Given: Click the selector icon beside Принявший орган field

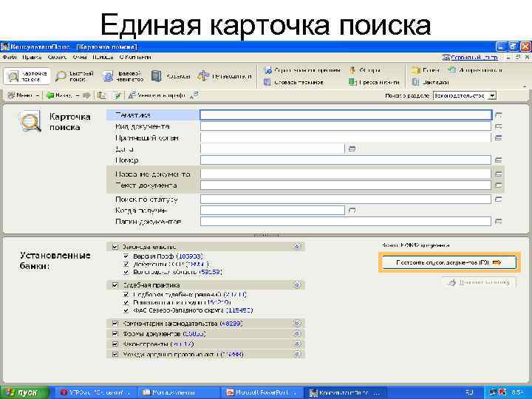Looking at the screenshot, I should click(x=498, y=137).
